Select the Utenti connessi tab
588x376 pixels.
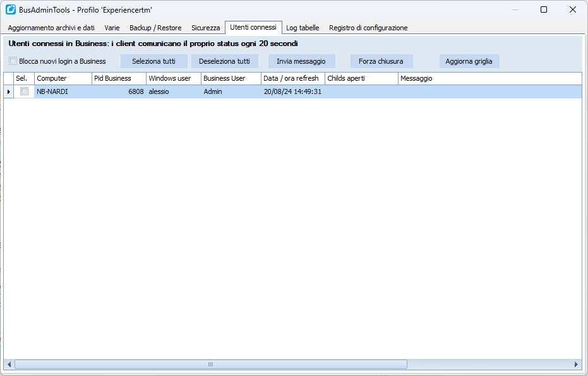coord(253,27)
